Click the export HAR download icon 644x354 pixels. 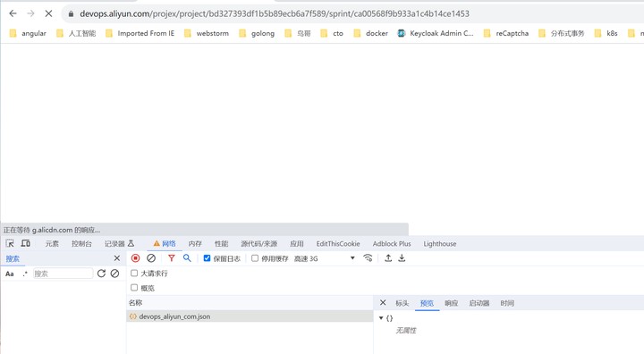(x=402, y=258)
